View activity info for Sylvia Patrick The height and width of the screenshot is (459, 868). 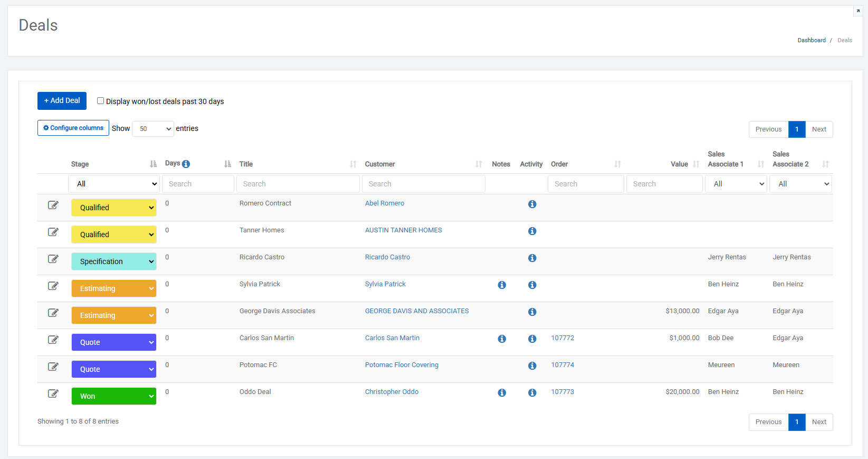(532, 285)
